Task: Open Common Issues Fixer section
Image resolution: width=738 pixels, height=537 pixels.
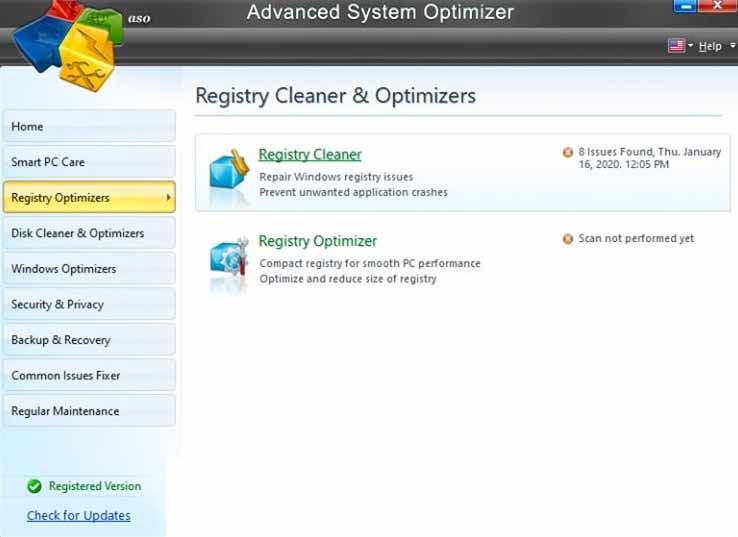Action: point(89,376)
